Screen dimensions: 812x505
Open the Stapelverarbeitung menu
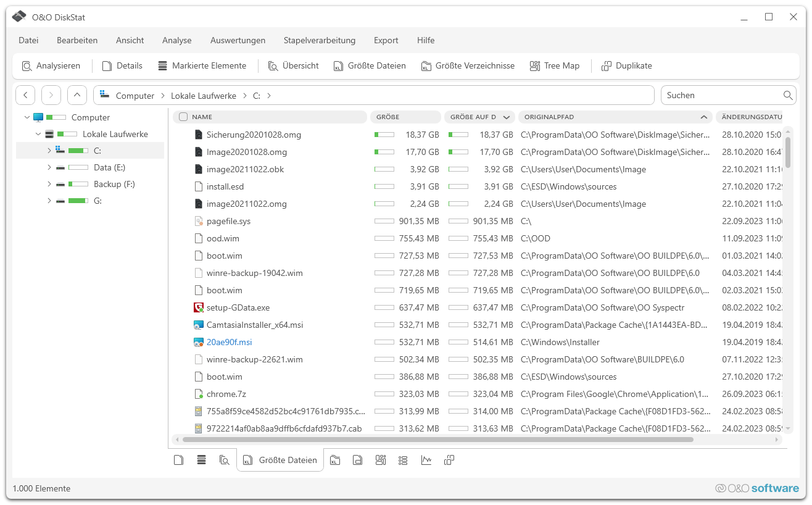tap(319, 40)
